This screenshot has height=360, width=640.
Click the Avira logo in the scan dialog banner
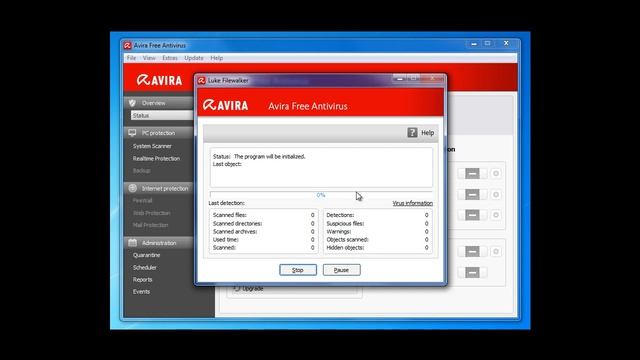pyautogui.click(x=225, y=105)
